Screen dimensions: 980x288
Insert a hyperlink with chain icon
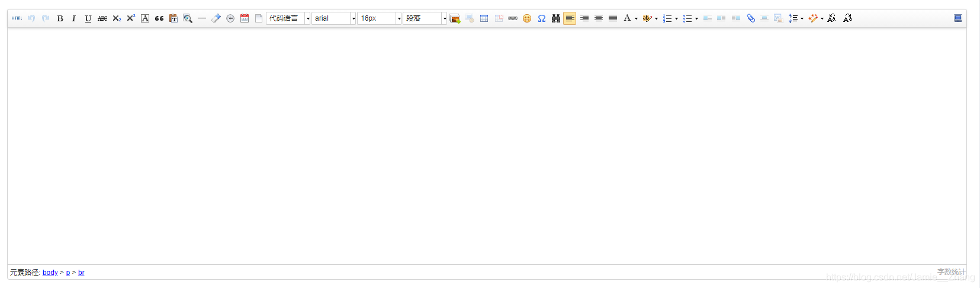point(513,18)
